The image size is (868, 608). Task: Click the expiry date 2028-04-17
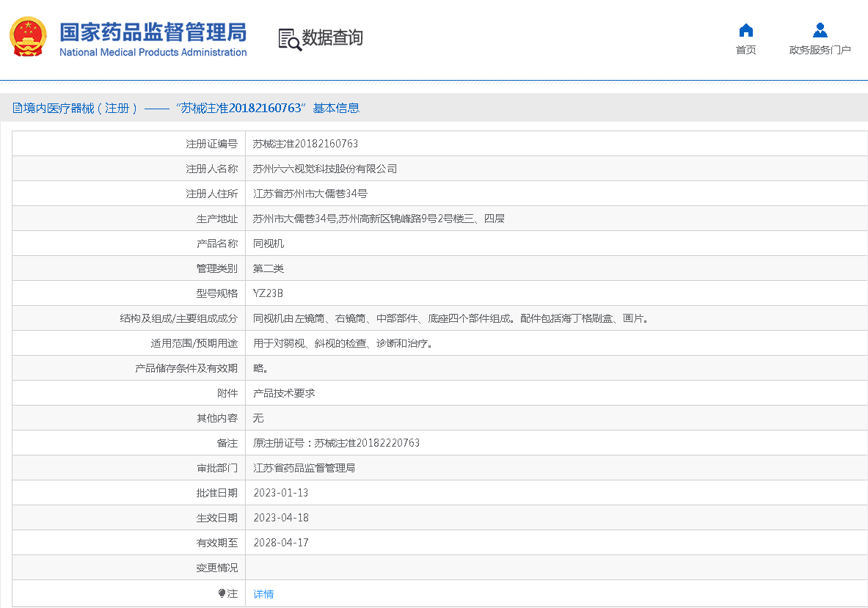click(x=280, y=543)
